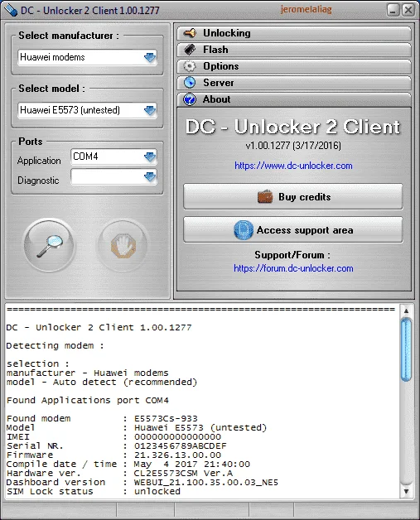This screenshot has width=420, height=520.
Task: Click the Huawei E5573 (untested) model field
Action: (x=88, y=110)
